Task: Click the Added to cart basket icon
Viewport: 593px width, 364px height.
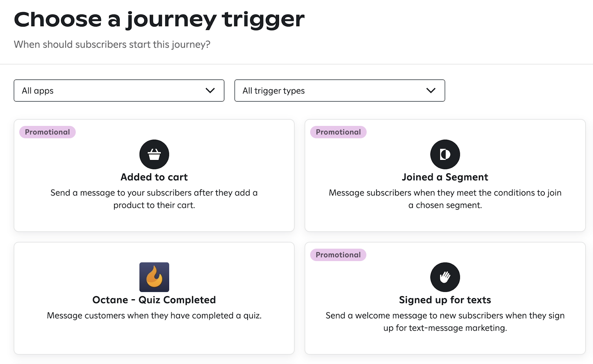Action: pyautogui.click(x=154, y=154)
